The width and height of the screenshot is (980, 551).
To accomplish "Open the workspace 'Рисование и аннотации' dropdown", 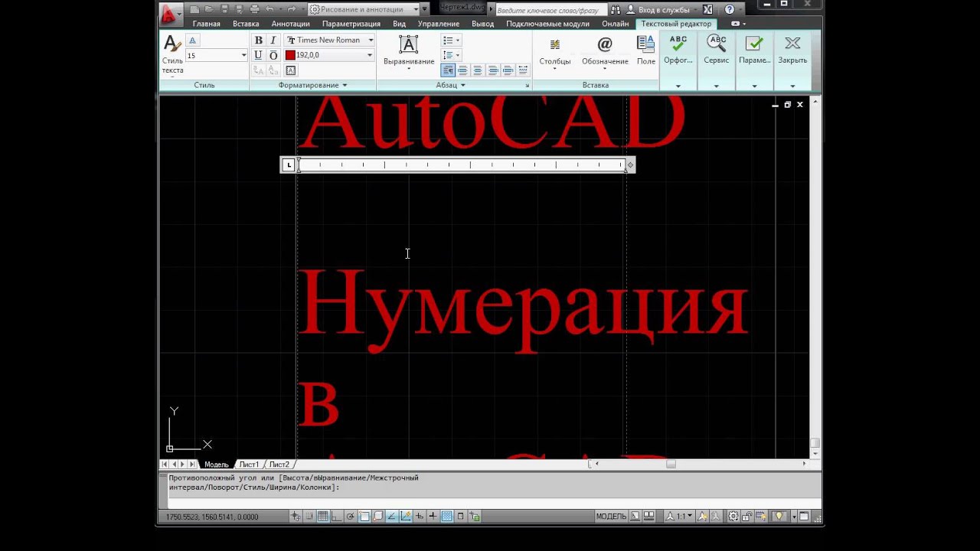I will click(416, 9).
